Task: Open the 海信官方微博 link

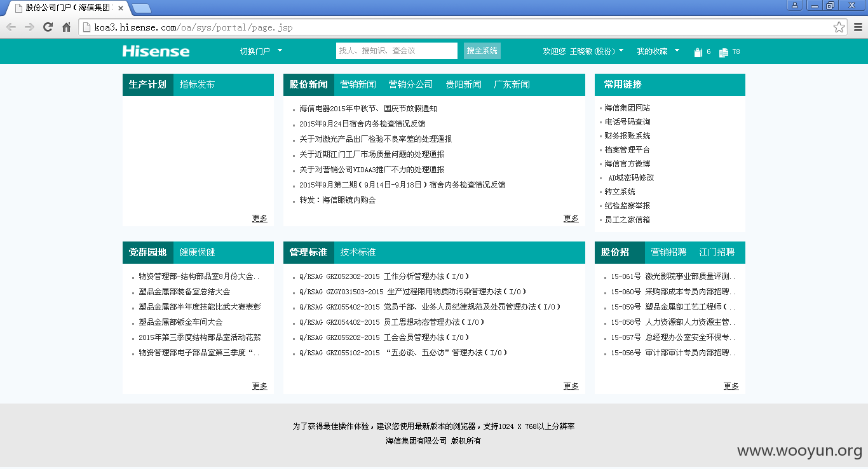Action: 627,164
